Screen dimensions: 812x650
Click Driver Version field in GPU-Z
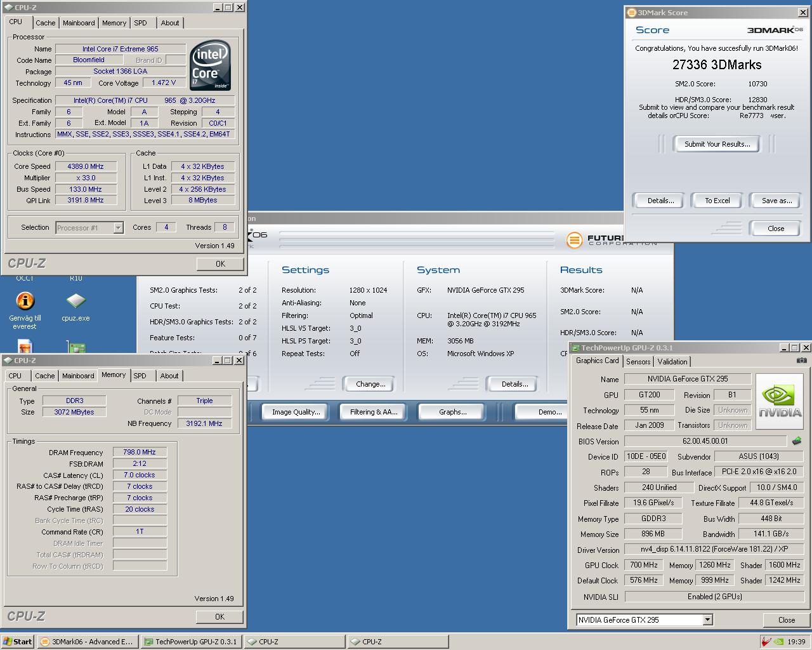click(714, 550)
